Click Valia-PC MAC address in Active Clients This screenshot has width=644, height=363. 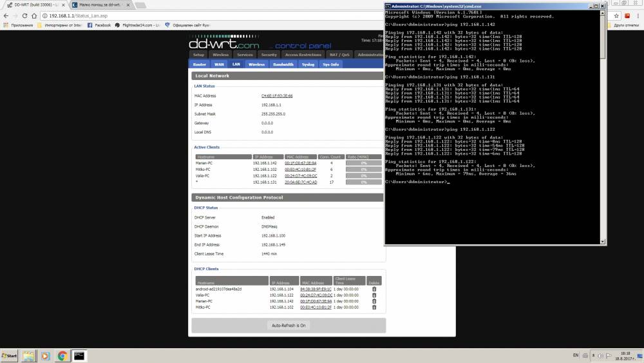click(x=301, y=176)
